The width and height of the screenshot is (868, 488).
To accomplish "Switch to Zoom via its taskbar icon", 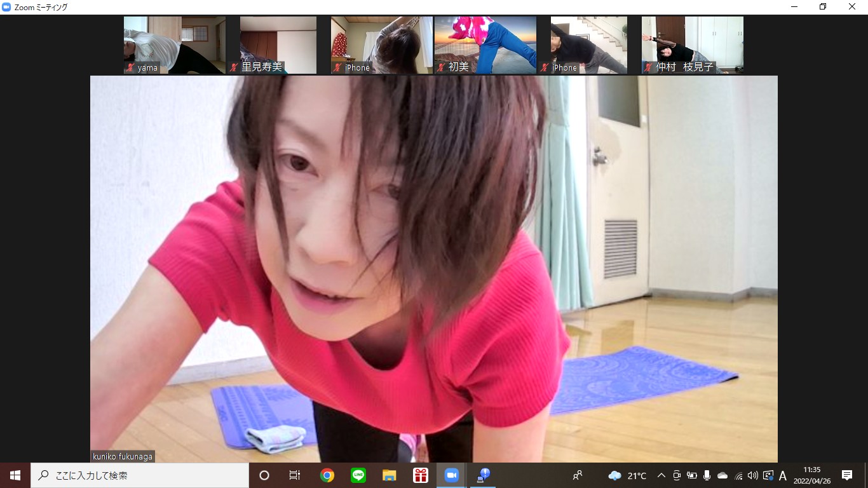I will (x=452, y=475).
